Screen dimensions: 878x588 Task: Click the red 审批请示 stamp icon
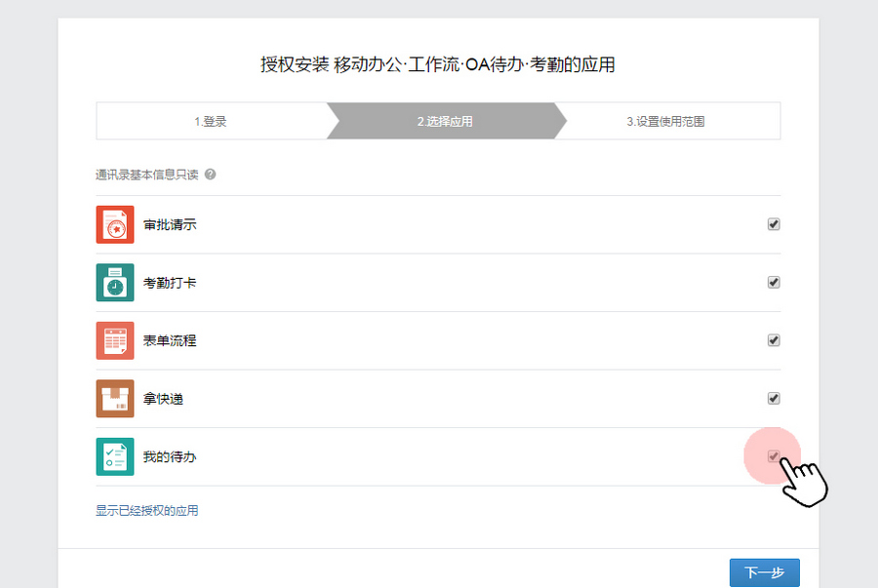pos(115,224)
